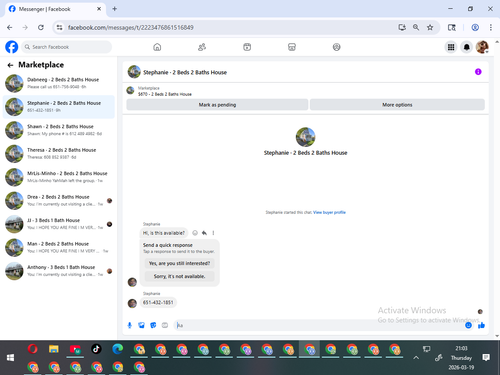Click the 651-432-1851 message bubble
Viewport: 500px width, 375px height.
(x=158, y=303)
